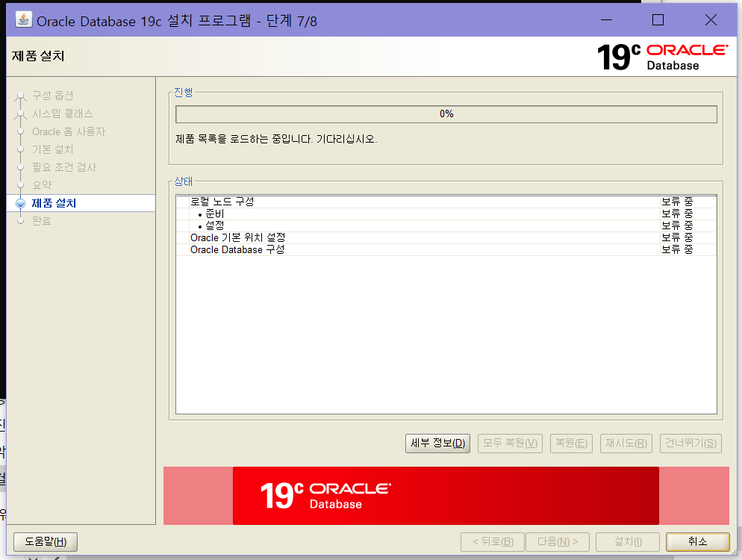Click the < 뒤로(B) back button
Viewport: 742px width, 560px height.
[x=493, y=542]
